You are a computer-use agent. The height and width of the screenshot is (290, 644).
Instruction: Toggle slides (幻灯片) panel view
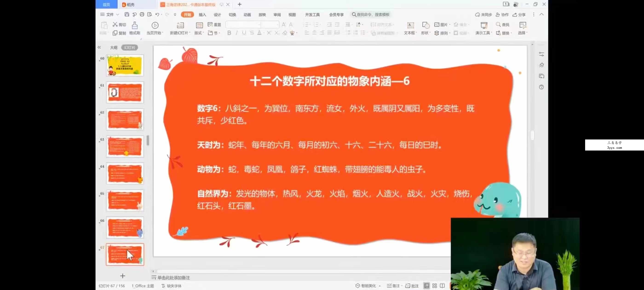[x=129, y=47]
